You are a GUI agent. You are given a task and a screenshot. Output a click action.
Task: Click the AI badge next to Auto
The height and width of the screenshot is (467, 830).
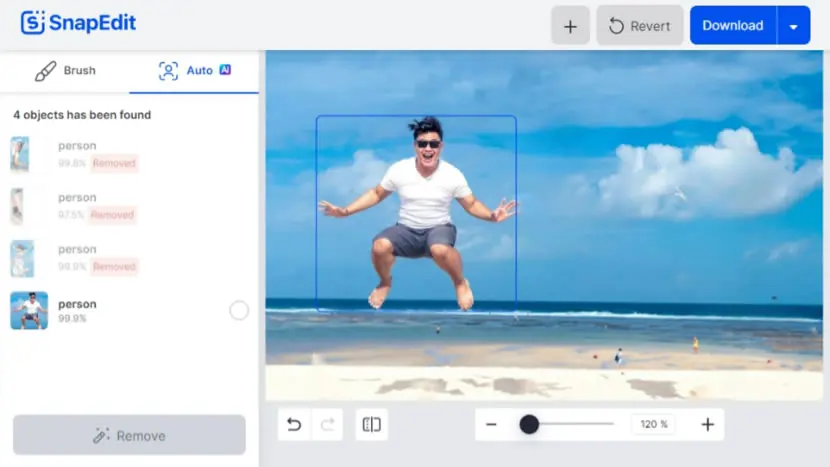225,70
